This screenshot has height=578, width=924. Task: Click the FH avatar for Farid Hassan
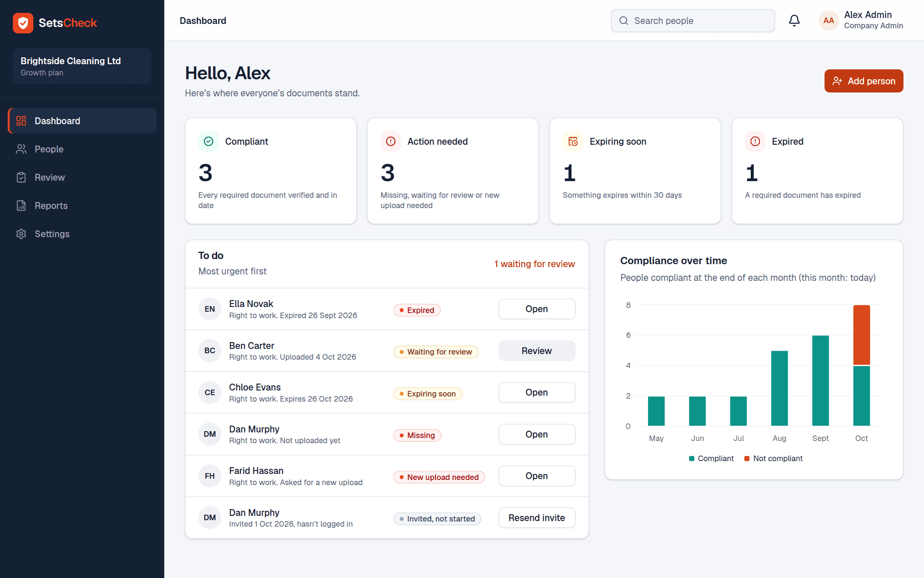pos(210,476)
